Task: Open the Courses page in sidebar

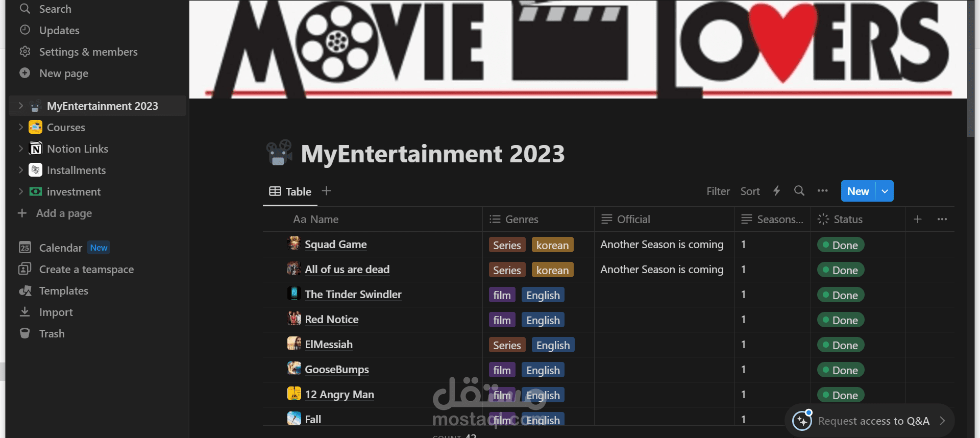Action: [x=66, y=127]
